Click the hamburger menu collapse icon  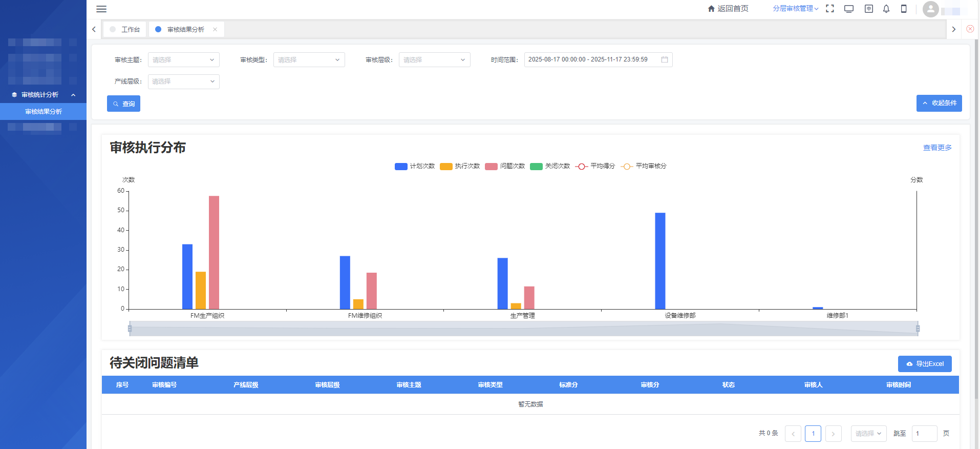pos(101,9)
